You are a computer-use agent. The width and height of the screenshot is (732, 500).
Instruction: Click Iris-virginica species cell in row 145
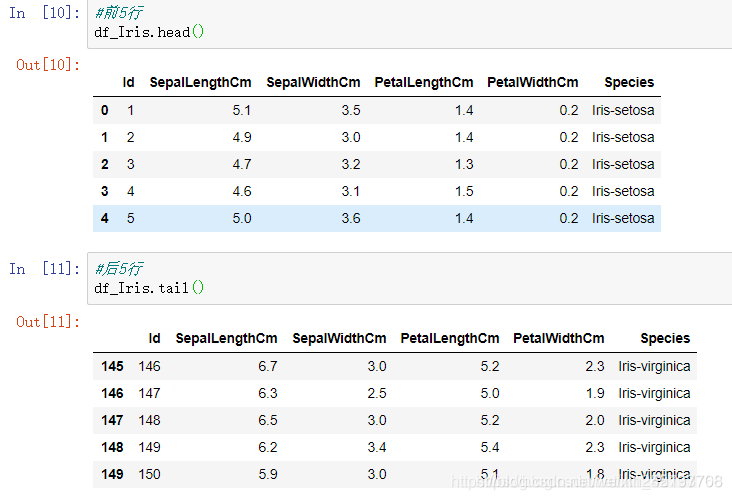[654, 366]
